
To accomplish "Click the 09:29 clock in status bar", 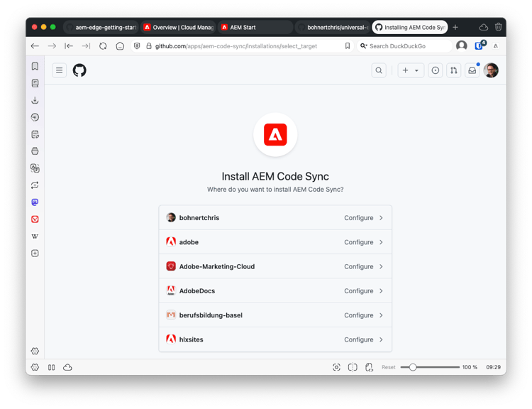I will coord(493,367).
